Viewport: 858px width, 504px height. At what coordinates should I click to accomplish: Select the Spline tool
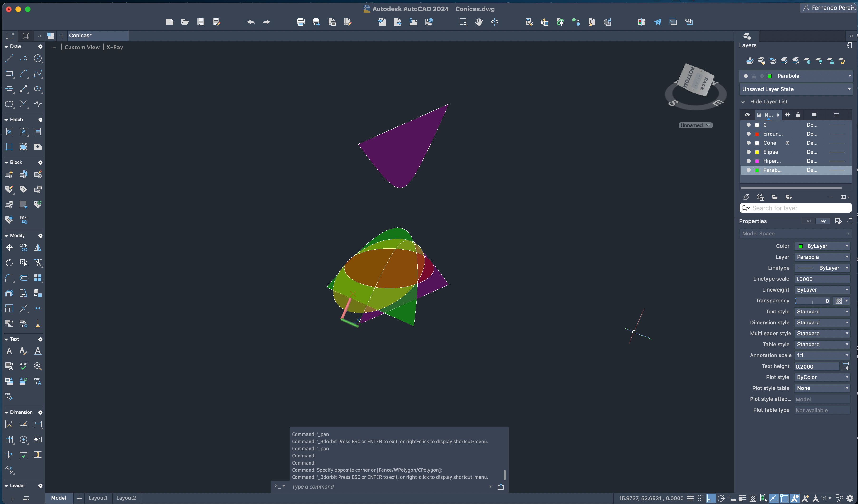coord(38,73)
